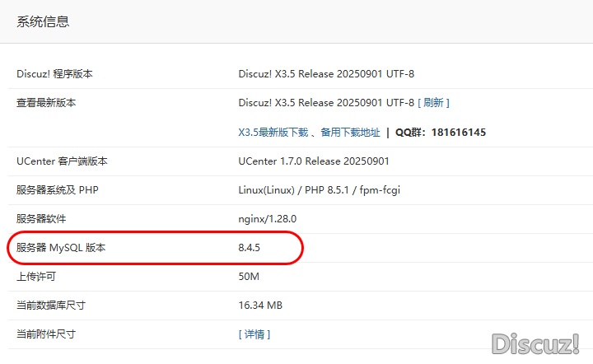Click the Linux / PHP 8.5.1 value
The width and height of the screenshot is (593, 364).
click(x=319, y=190)
